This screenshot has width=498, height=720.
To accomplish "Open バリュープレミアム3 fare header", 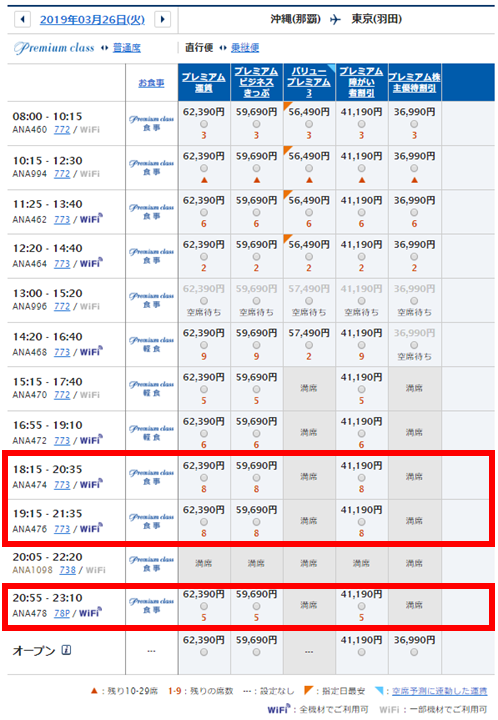I will pyautogui.click(x=309, y=82).
